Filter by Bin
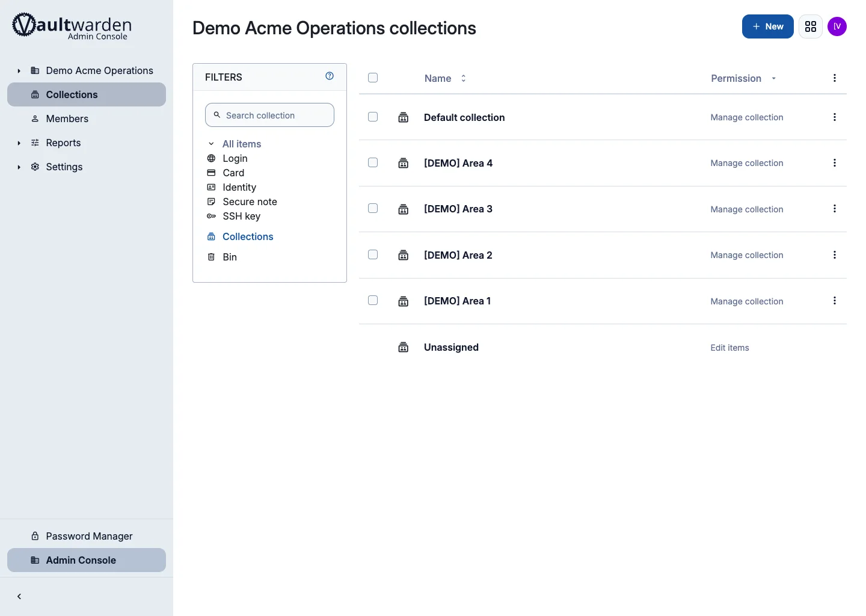The width and height of the screenshot is (866, 616). click(x=230, y=257)
